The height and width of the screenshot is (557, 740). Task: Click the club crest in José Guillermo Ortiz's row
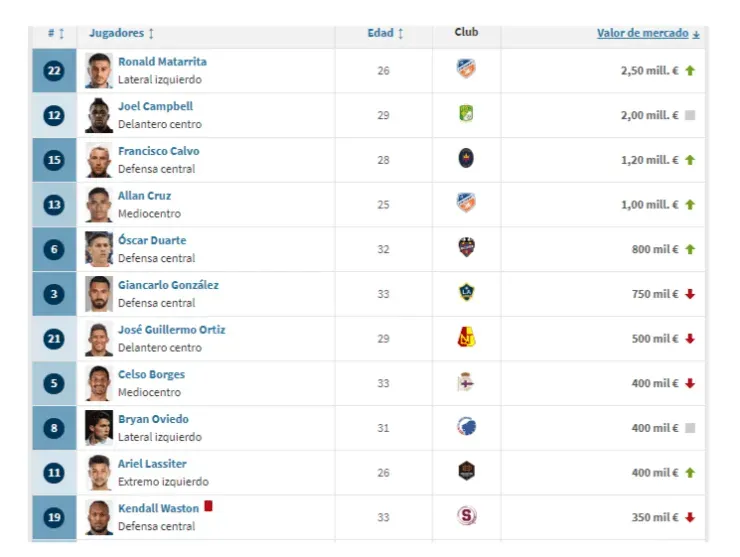pyautogui.click(x=465, y=338)
